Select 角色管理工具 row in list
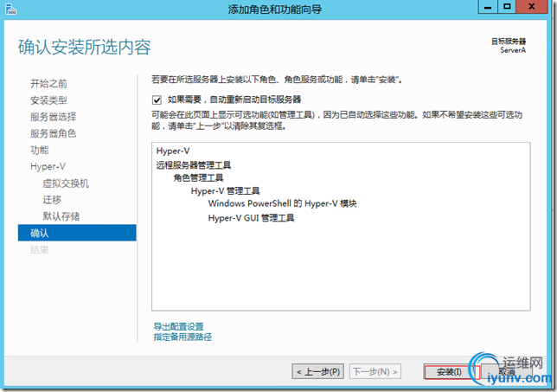The width and height of the screenshot is (557, 392). click(198, 177)
